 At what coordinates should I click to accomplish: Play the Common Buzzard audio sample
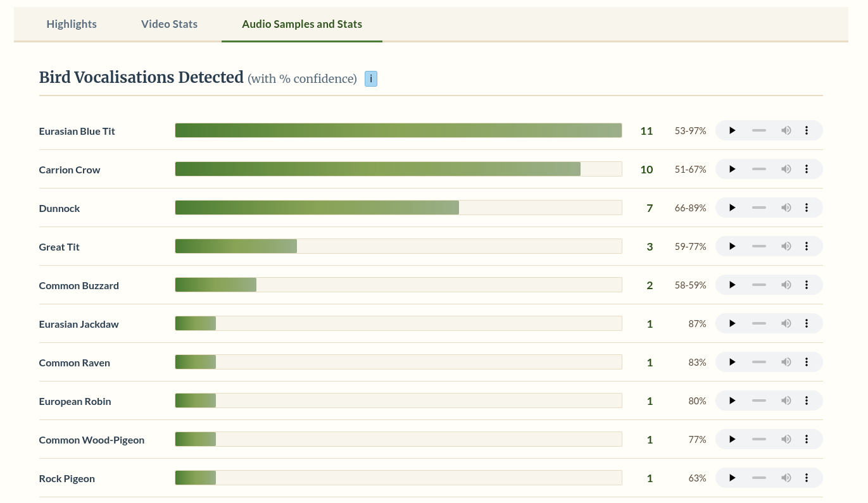(732, 285)
